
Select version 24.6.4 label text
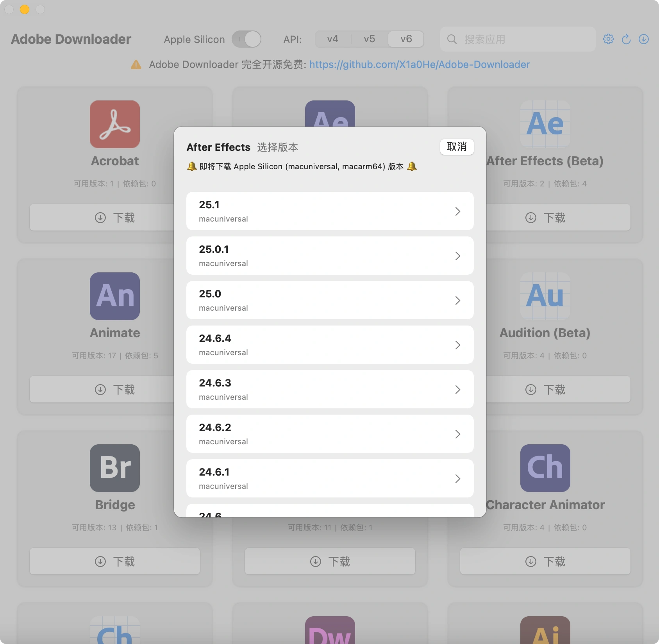click(215, 338)
